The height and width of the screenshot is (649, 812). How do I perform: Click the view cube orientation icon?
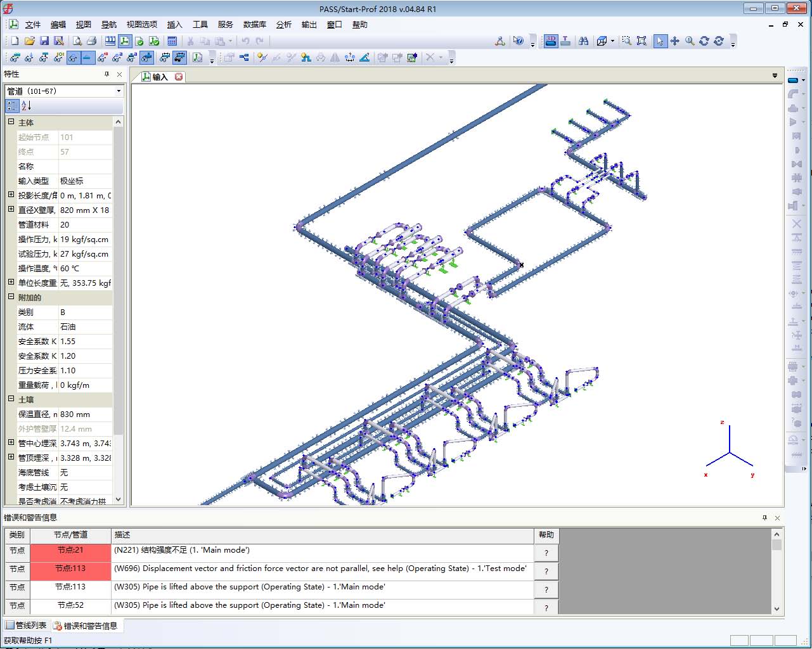click(602, 41)
